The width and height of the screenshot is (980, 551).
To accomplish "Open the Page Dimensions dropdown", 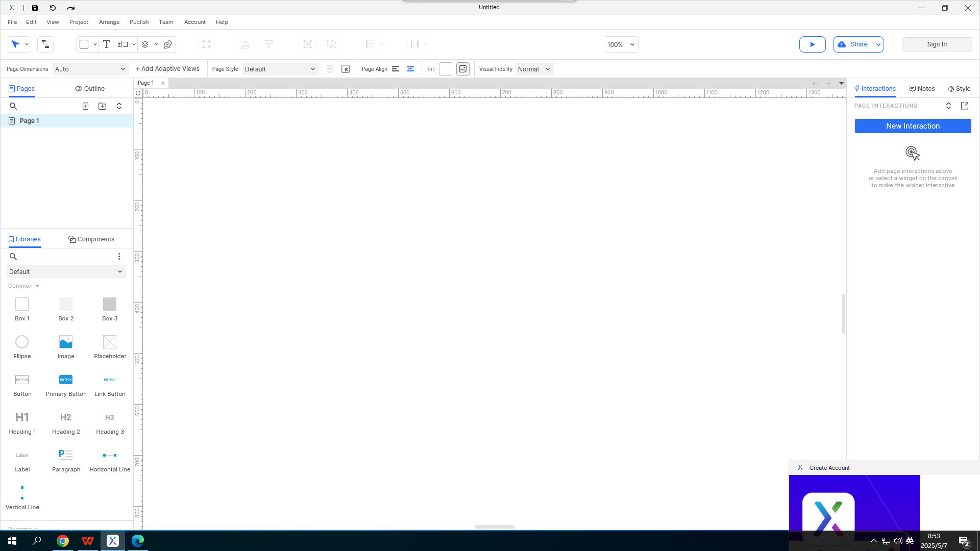I will [90, 69].
